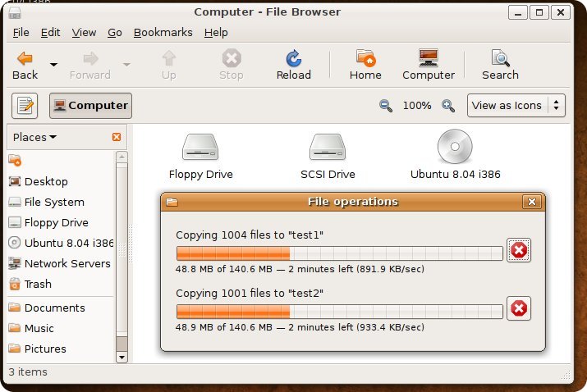Toggle text-based location bar edit button
The width and height of the screenshot is (587, 392).
pyautogui.click(x=25, y=105)
